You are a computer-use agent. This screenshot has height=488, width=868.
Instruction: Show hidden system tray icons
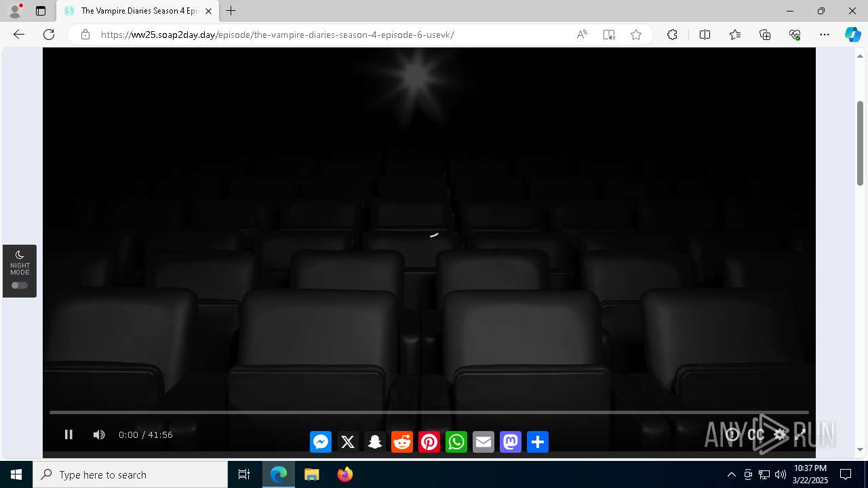click(731, 474)
